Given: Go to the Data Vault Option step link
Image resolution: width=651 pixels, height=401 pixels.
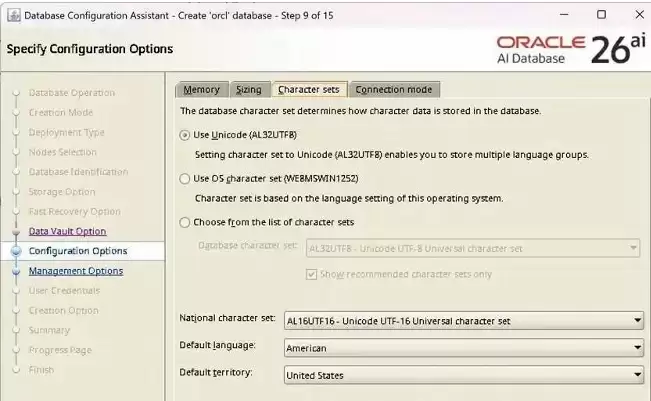Looking at the screenshot, I should pyautogui.click(x=67, y=231).
